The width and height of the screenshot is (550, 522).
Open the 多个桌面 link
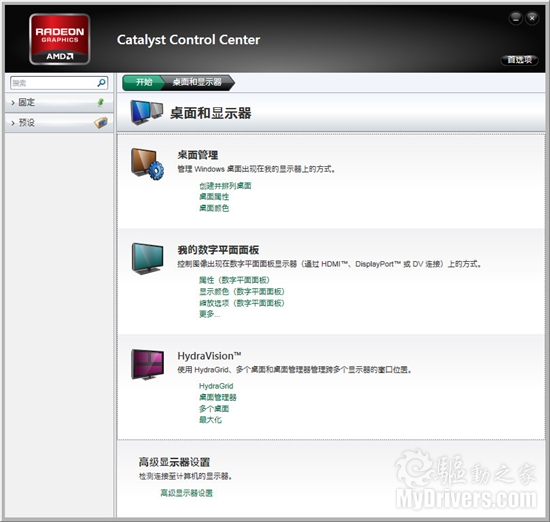pyautogui.click(x=214, y=409)
